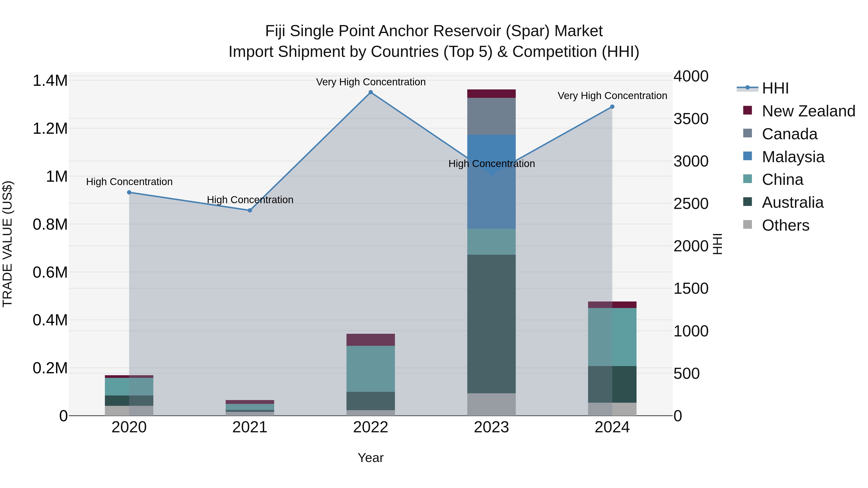Click the TRADE VALUE (US$) axis title
868x488 pixels.
click(x=7, y=244)
